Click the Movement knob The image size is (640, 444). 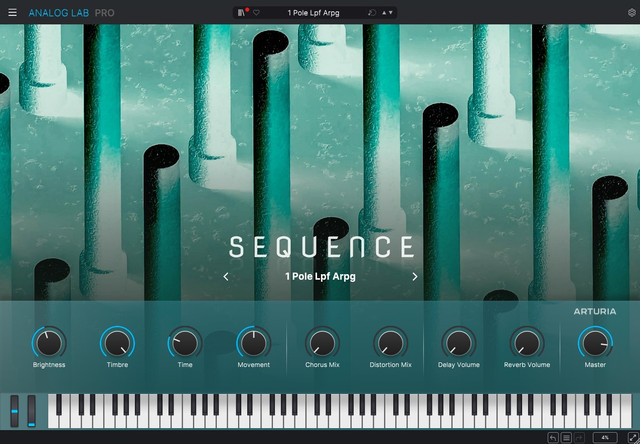tap(253, 343)
